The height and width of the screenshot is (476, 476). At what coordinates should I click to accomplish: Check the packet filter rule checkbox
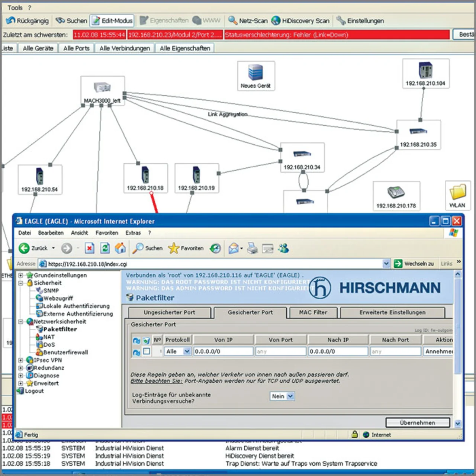147,351
